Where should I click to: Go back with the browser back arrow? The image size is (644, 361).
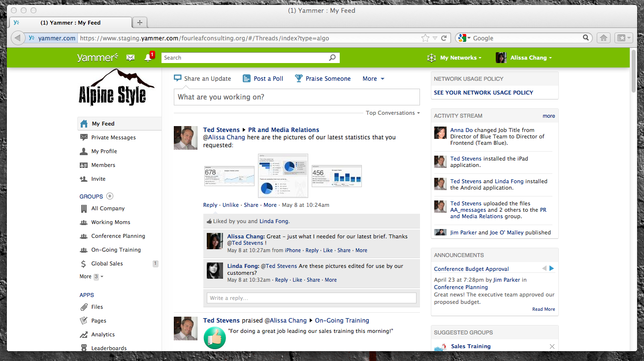tap(17, 38)
